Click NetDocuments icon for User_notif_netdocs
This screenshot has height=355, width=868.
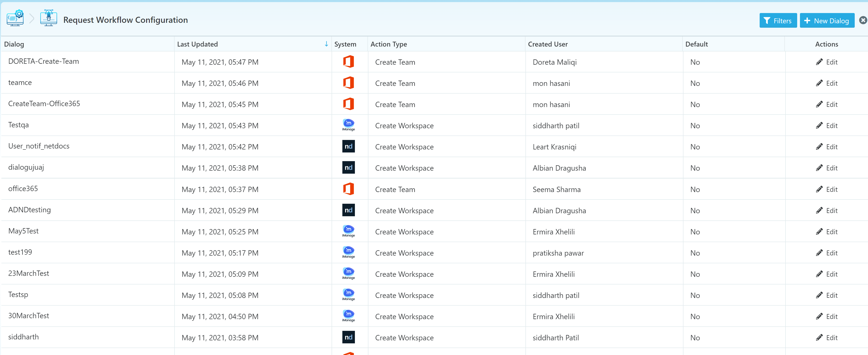click(348, 146)
